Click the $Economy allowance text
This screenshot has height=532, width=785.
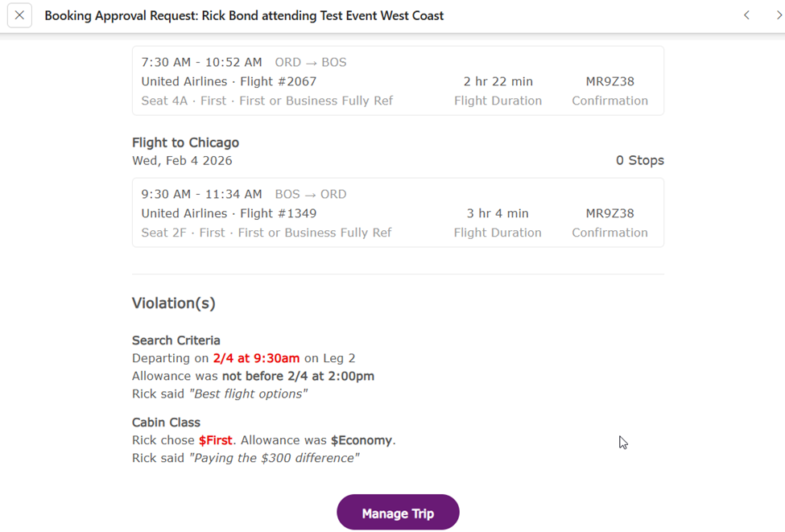pos(362,440)
